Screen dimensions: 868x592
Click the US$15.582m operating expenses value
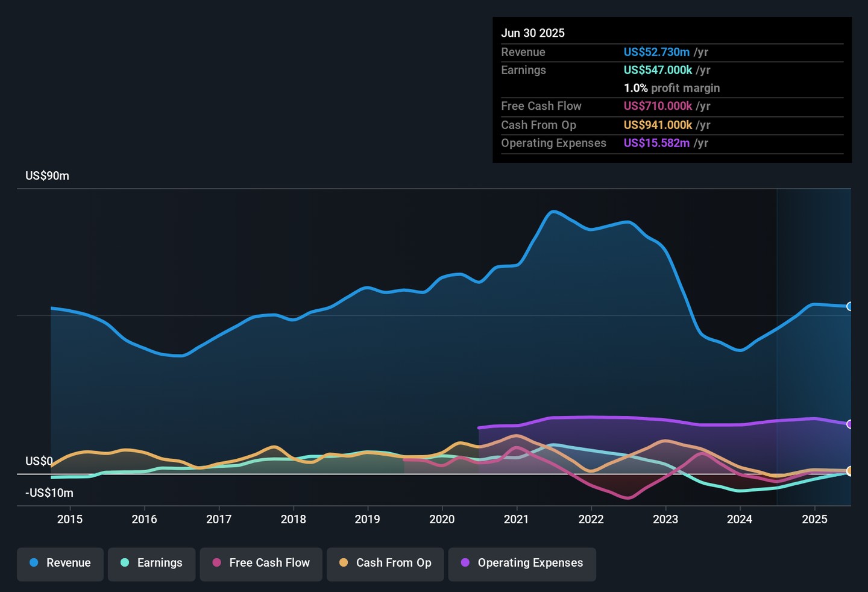[x=656, y=143]
